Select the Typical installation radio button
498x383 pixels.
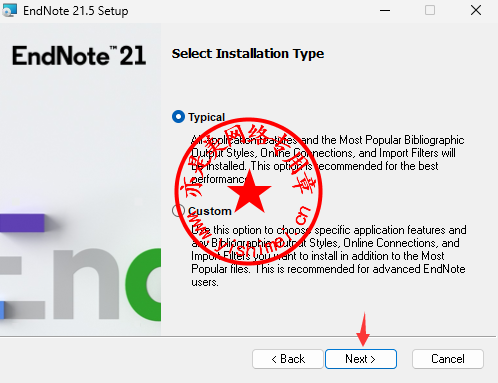178,117
